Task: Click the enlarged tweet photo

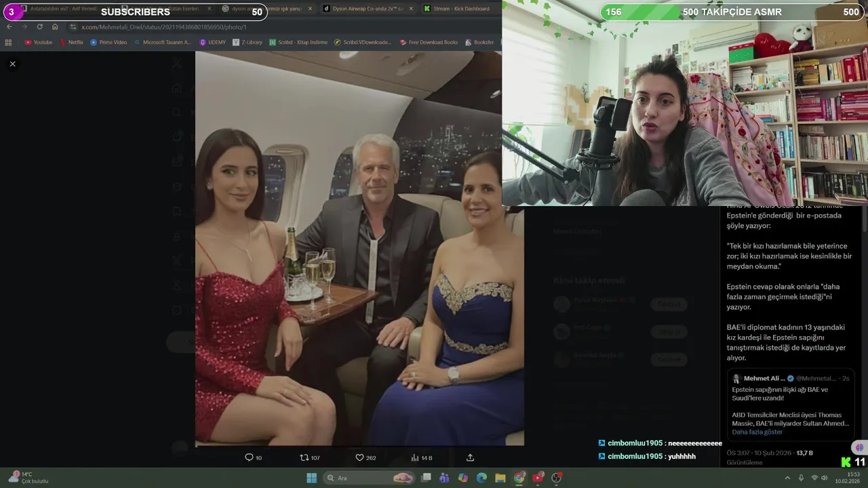Action: [359, 249]
